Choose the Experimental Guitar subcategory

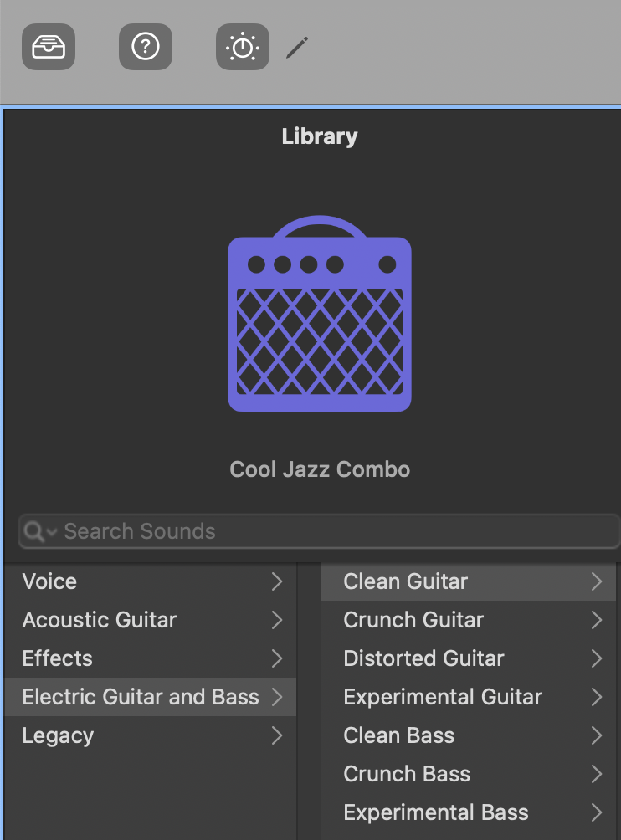469,697
